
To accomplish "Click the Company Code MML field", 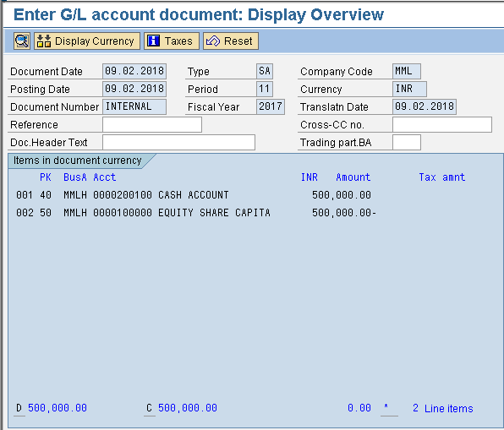I will click(x=407, y=71).
